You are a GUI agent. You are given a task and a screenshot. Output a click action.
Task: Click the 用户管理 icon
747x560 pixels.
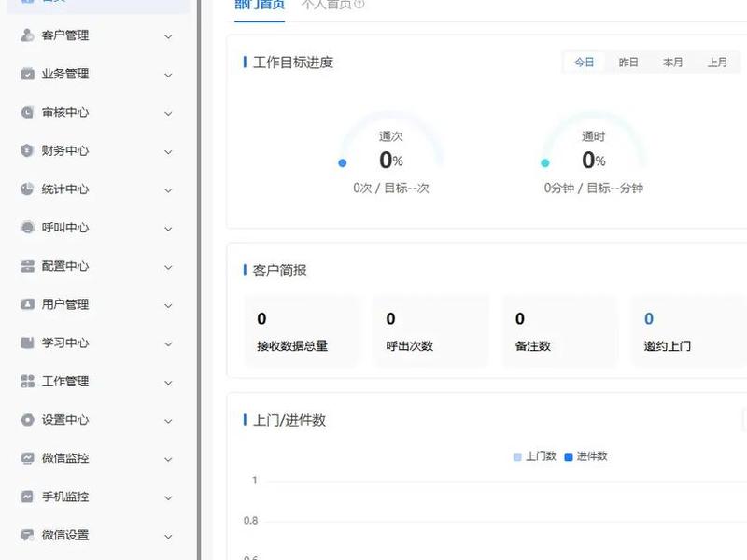(x=28, y=304)
